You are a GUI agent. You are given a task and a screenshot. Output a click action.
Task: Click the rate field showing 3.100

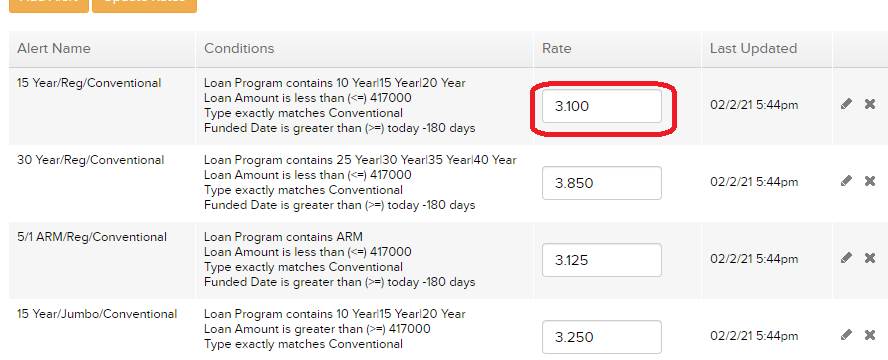(601, 106)
